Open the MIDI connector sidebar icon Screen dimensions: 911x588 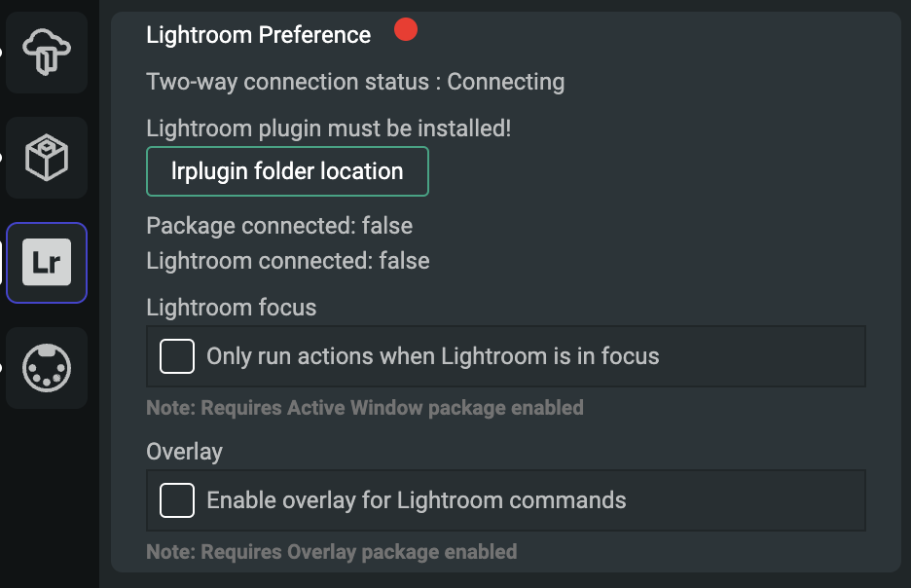click(x=47, y=368)
